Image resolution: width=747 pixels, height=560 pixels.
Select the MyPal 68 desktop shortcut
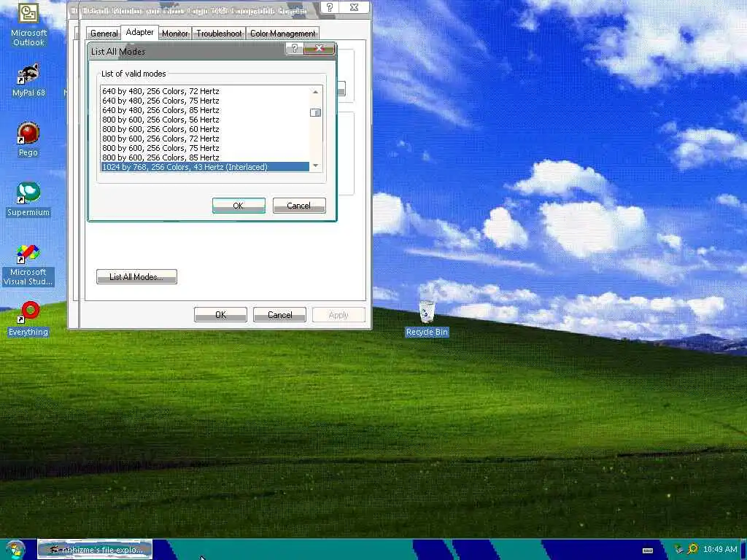point(28,81)
